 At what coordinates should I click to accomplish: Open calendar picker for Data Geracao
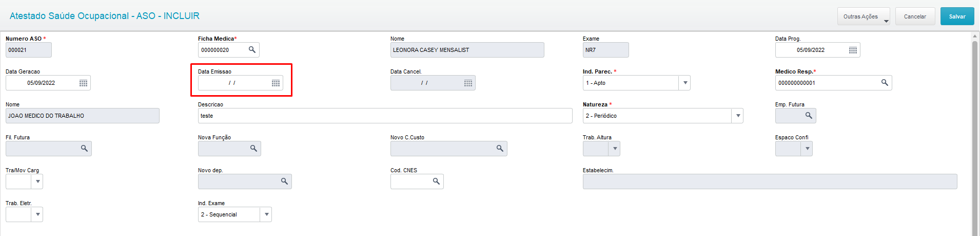click(x=83, y=83)
